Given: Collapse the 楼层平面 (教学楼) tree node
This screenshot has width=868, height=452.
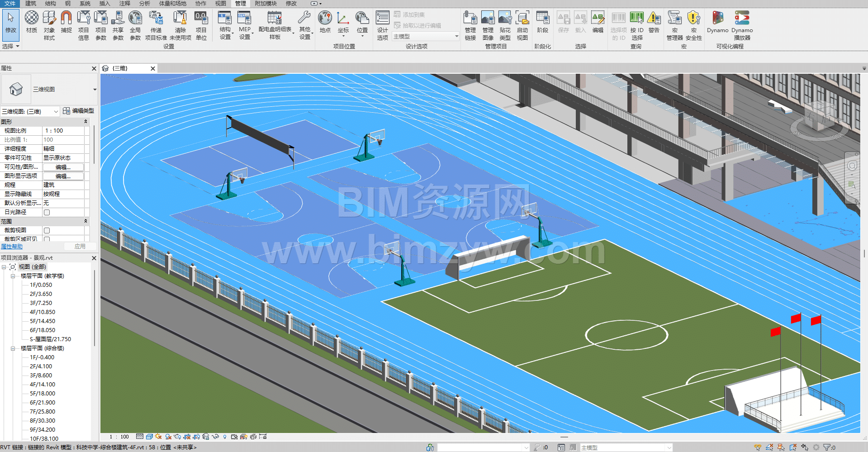Looking at the screenshot, I should pos(13,276).
